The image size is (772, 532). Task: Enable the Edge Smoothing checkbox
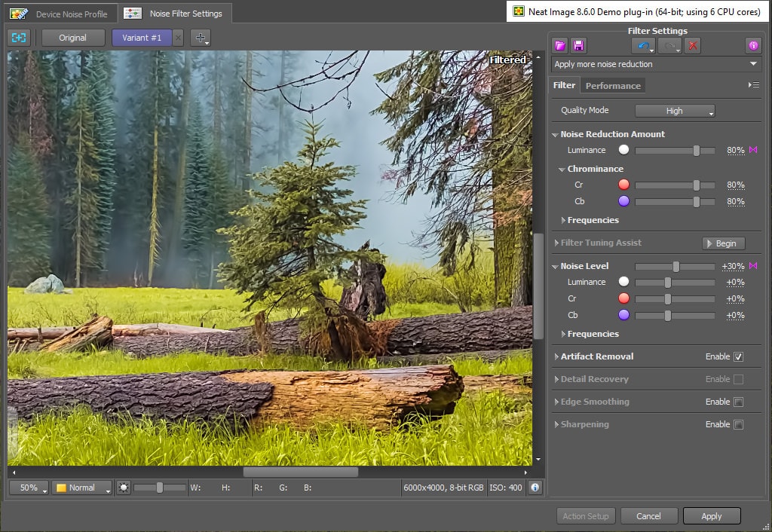(x=738, y=402)
